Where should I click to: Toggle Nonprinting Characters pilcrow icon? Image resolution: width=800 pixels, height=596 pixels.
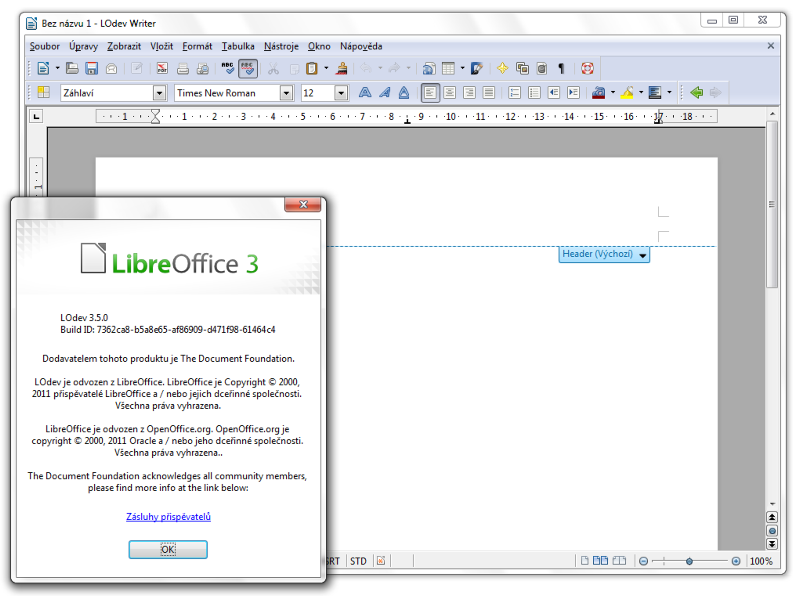561,68
